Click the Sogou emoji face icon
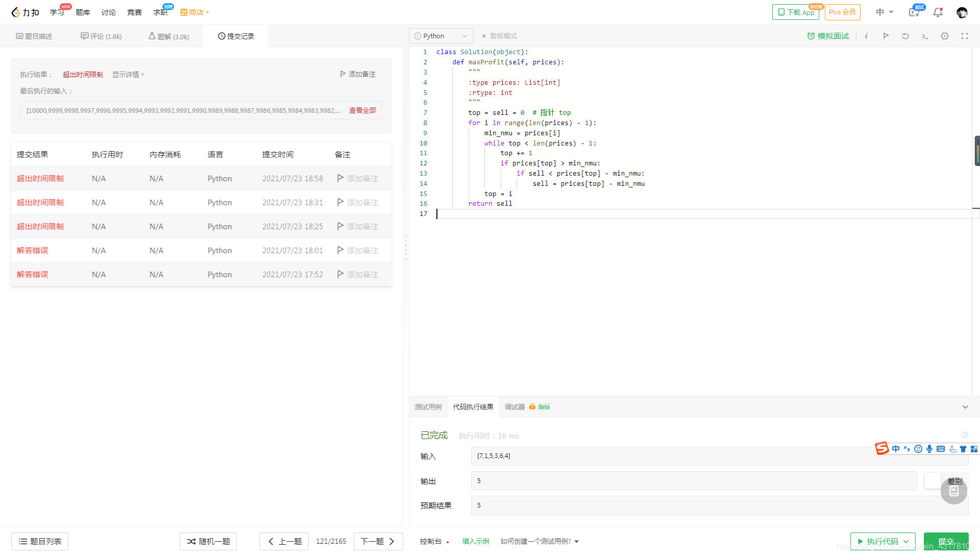980x556 pixels. pyautogui.click(x=918, y=449)
